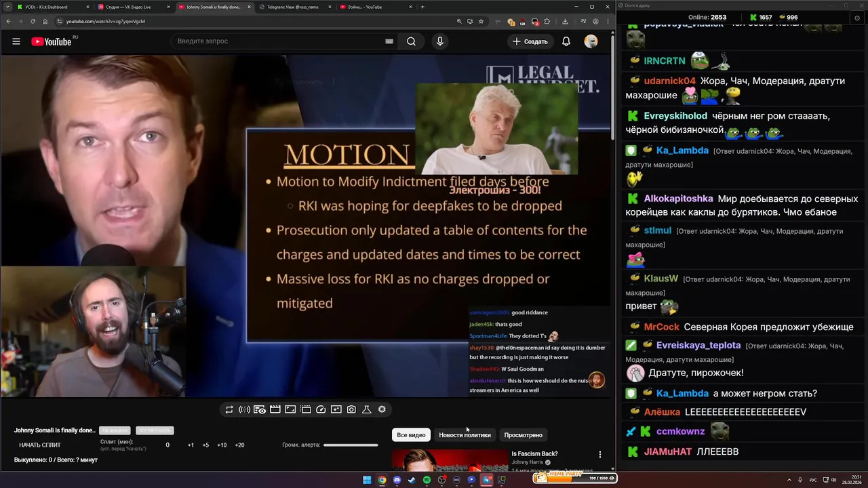The height and width of the screenshot is (488, 868).
Task: Click username Alkokapitoshka in chat
Action: [x=678, y=199]
